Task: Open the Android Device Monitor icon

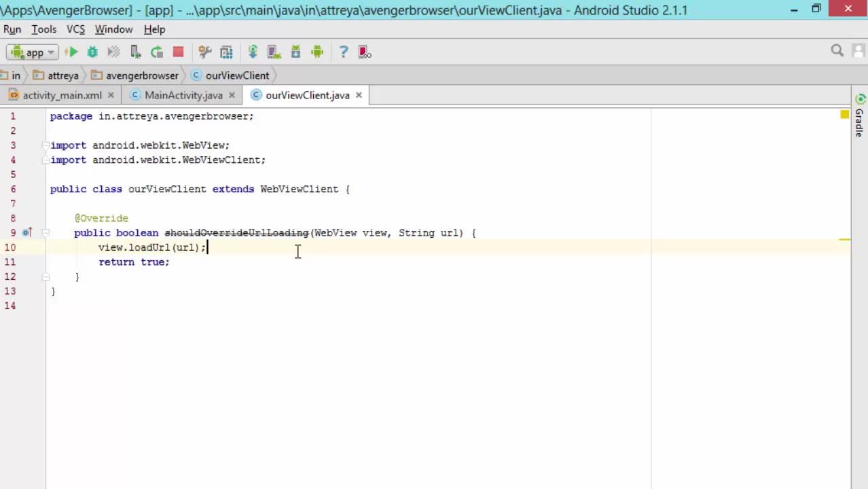Action: point(317,52)
